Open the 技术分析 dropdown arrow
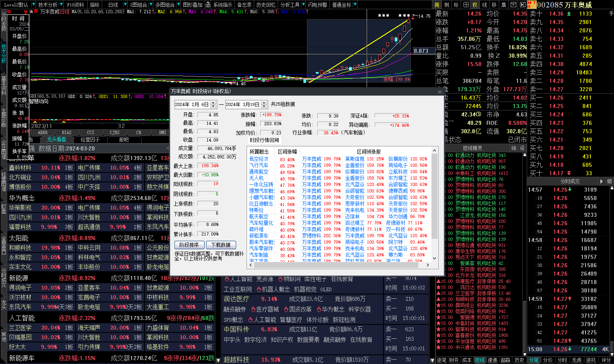This screenshot has height=364, width=614. pyautogui.click(x=61, y=5)
